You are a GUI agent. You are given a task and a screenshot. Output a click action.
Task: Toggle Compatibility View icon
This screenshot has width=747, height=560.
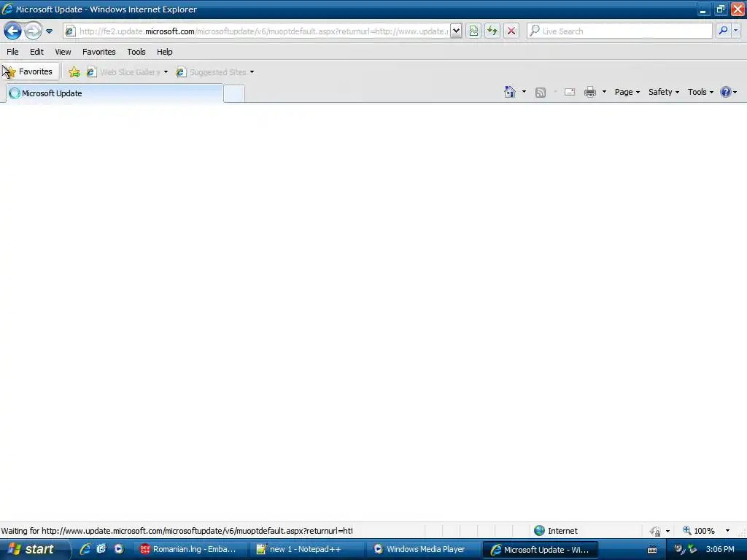(473, 31)
